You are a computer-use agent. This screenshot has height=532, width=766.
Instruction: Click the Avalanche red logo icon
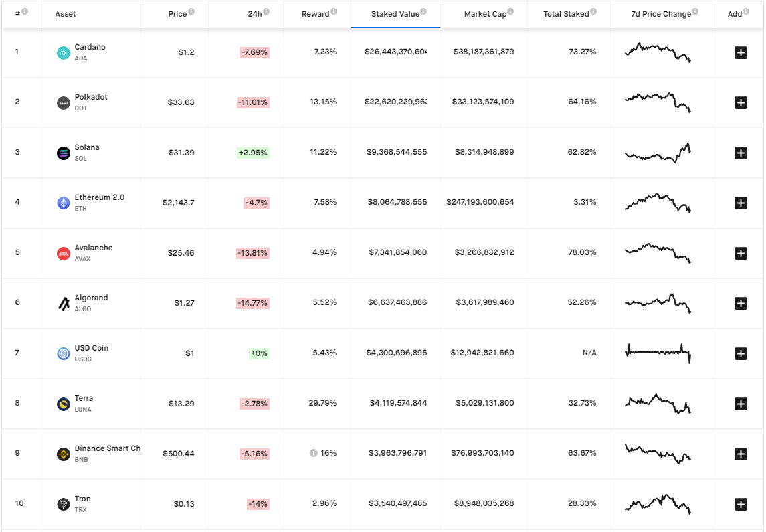pos(64,254)
